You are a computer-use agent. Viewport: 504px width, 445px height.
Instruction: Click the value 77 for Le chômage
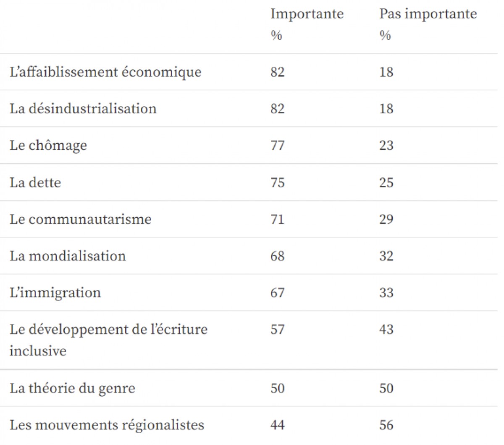(278, 146)
